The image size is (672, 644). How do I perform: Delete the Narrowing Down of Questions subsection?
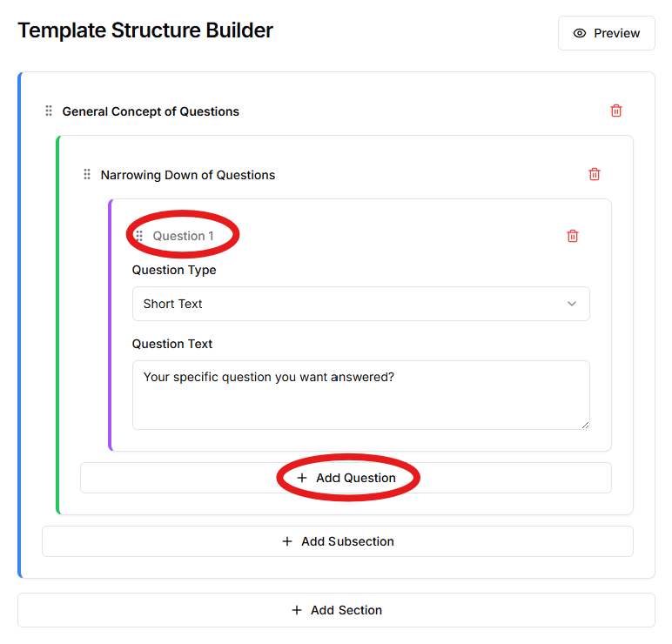[595, 174]
